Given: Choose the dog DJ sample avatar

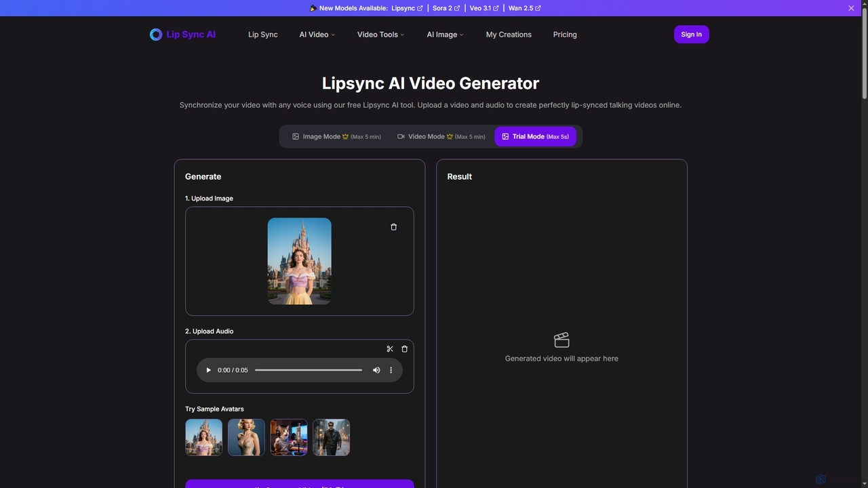Looking at the screenshot, I should 289,437.
